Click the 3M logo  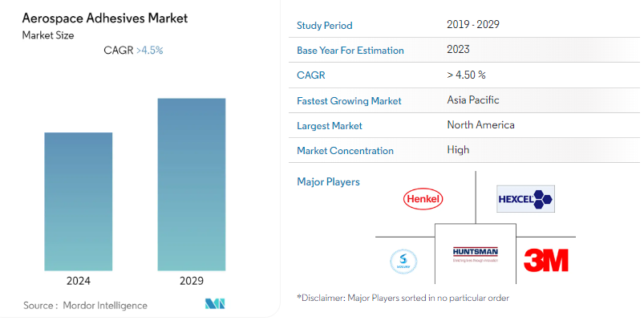(545, 260)
